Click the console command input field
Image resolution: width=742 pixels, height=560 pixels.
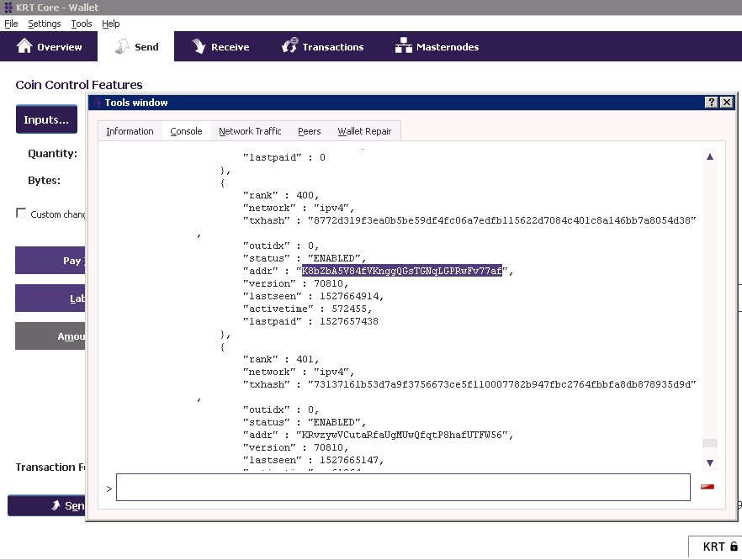pos(403,487)
